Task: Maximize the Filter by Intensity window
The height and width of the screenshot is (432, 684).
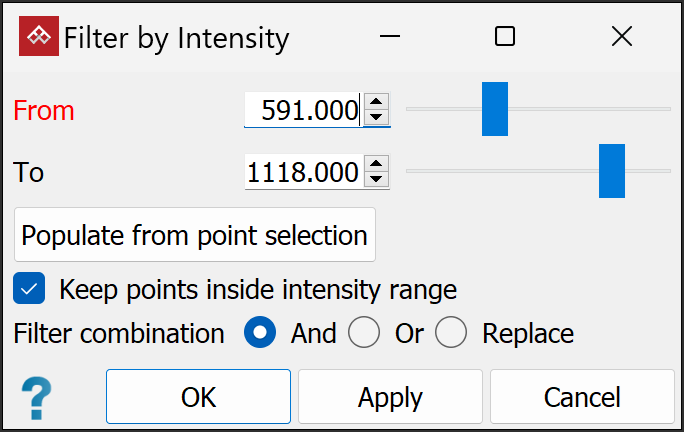Action: tap(505, 37)
